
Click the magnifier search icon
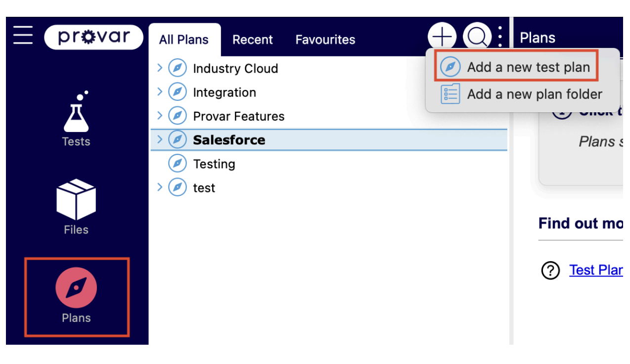477,37
